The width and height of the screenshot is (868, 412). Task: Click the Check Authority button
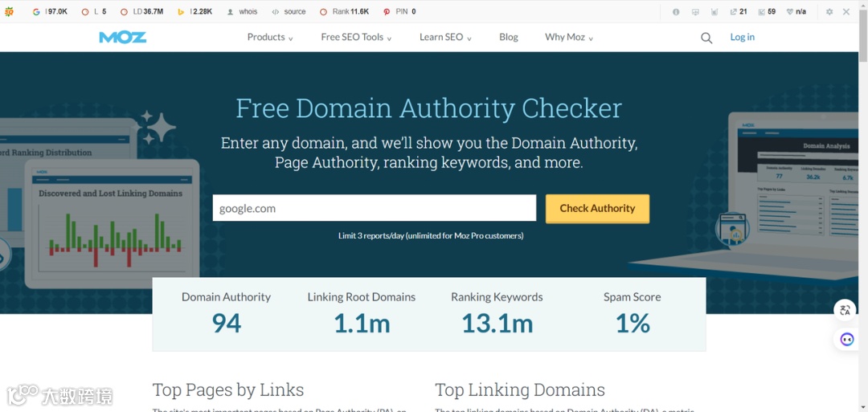click(597, 209)
